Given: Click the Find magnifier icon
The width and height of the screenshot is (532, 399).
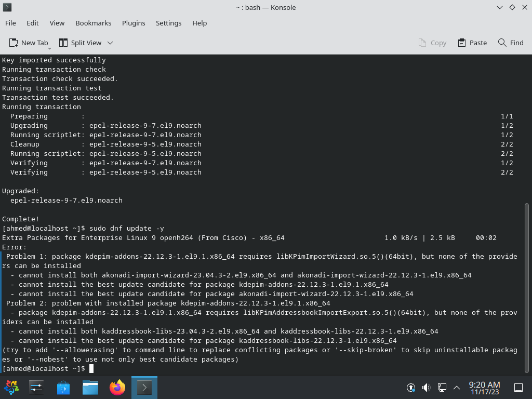Looking at the screenshot, I should [502, 43].
